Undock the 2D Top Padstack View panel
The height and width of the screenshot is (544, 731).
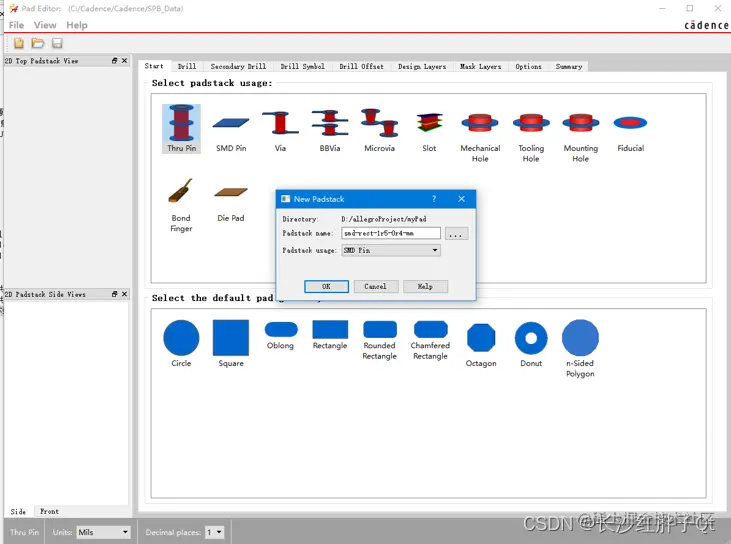115,61
